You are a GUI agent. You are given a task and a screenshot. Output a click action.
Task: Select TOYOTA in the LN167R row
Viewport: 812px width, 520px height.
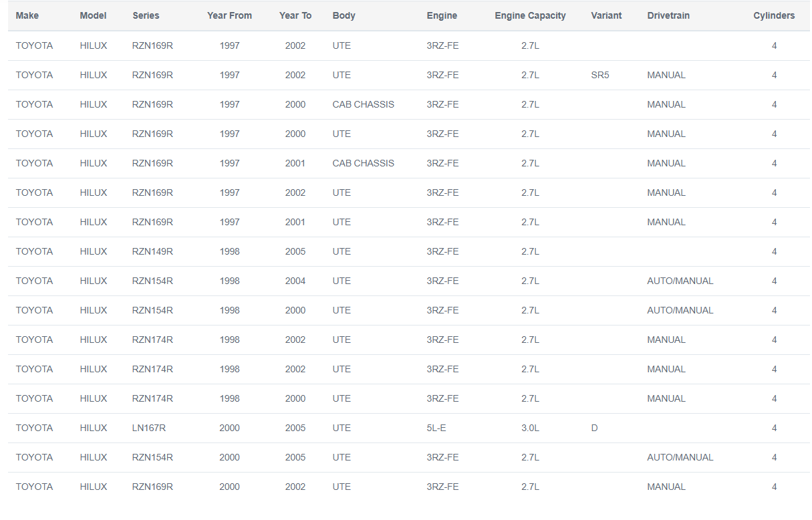(x=34, y=428)
